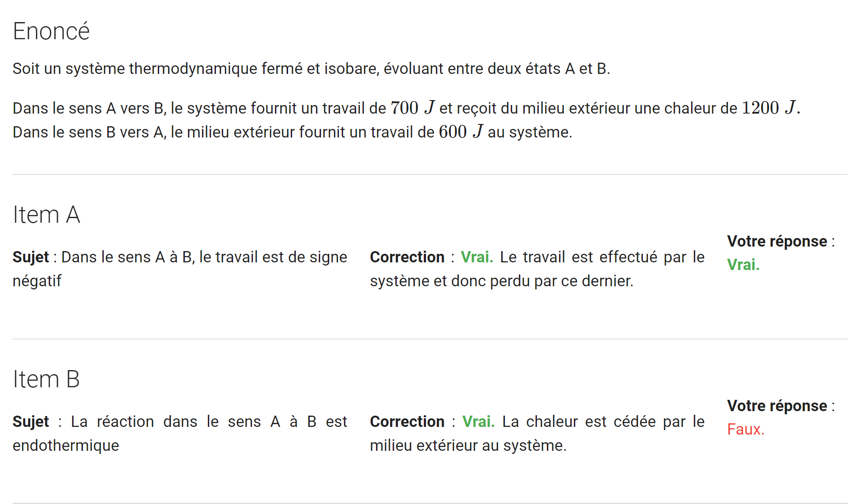This screenshot has width=866, height=504.
Task: Click the Enoncé heading
Action: pyautogui.click(x=51, y=32)
